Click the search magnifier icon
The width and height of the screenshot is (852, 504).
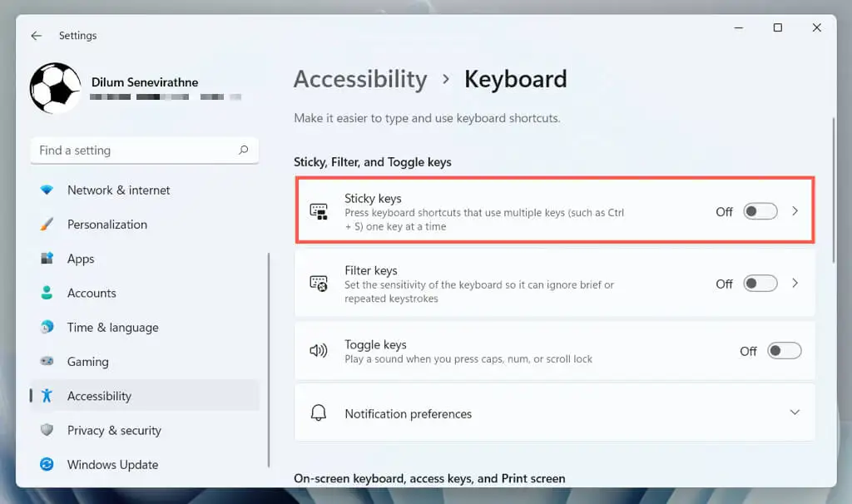[x=244, y=150]
